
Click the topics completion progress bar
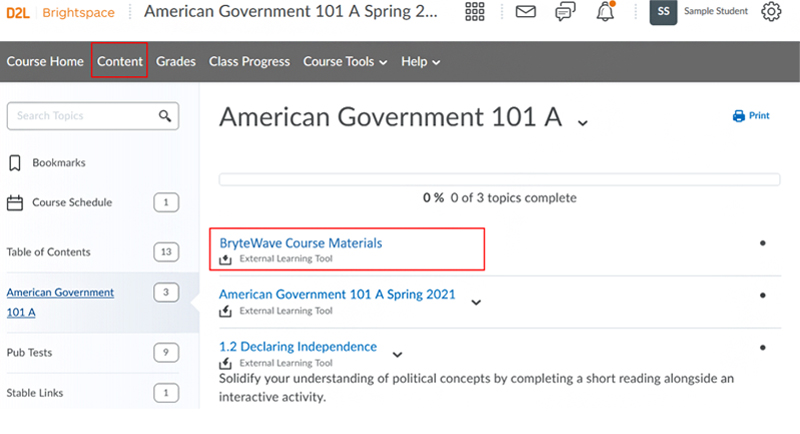click(x=499, y=180)
